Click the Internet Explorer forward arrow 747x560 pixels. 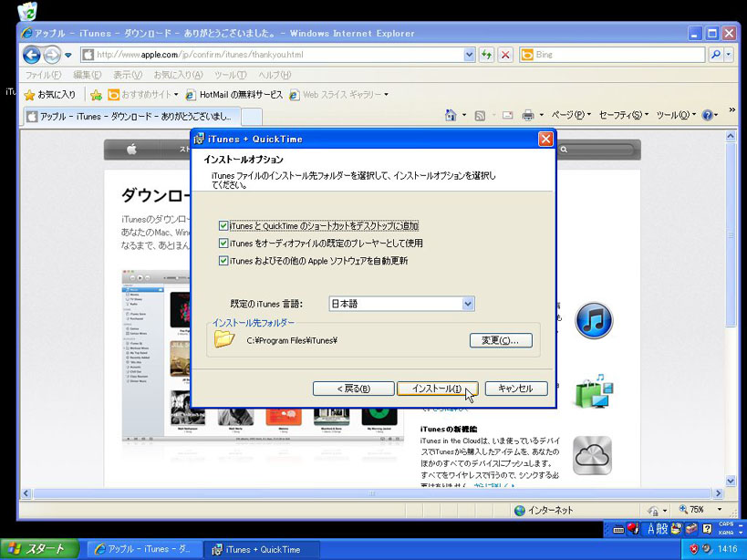(x=51, y=56)
